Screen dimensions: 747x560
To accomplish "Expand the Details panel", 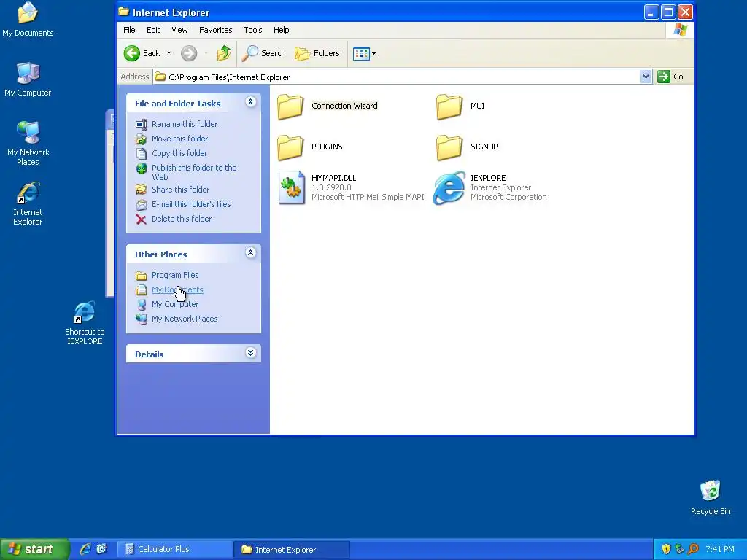I will (x=251, y=353).
